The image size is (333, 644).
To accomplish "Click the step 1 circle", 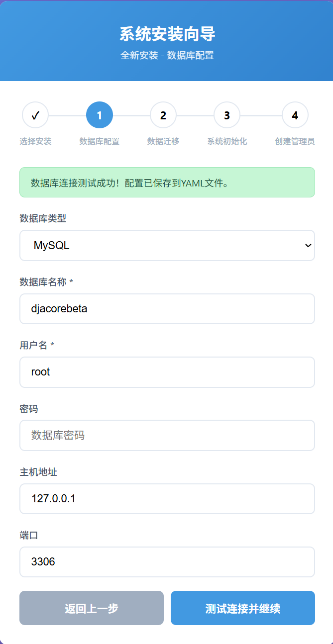I will coord(100,115).
